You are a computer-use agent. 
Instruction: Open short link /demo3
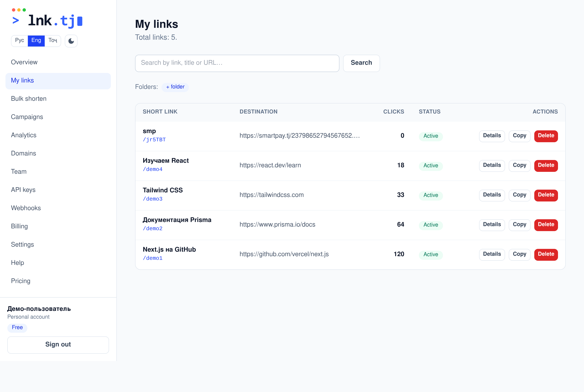click(153, 199)
